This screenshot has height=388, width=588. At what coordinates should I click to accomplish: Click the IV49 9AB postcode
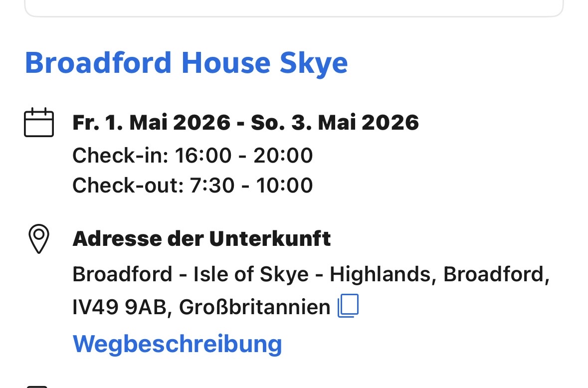(119, 307)
